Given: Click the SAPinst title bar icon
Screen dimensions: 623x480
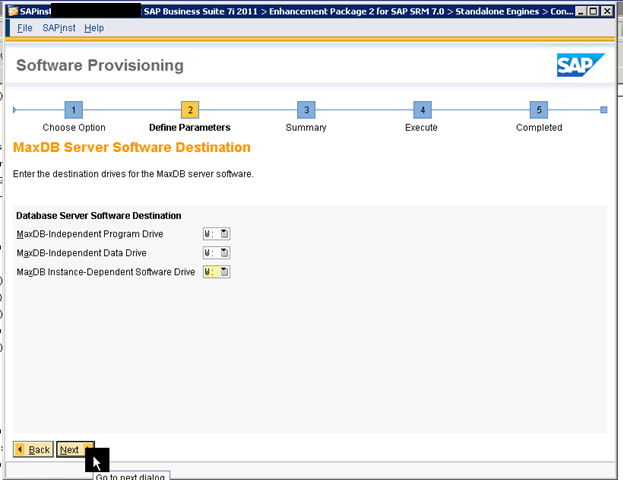Looking at the screenshot, I should pyautogui.click(x=13, y=11).
